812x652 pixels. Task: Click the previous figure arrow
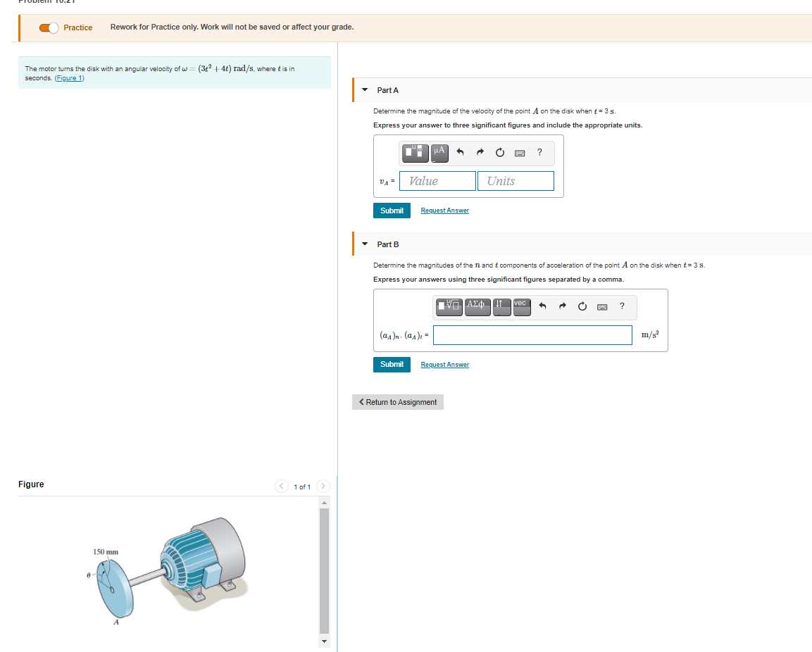(281, 486)
